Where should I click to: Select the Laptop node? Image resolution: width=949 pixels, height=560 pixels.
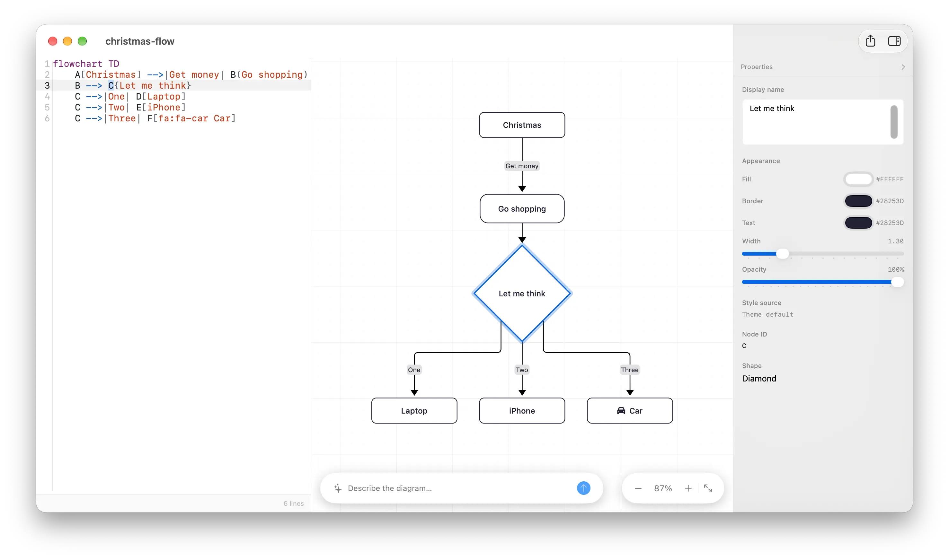[x=414, y=411]
